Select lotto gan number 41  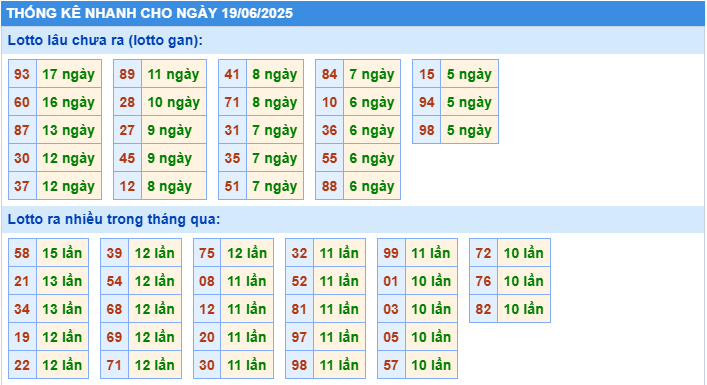(x=232, y=74)
